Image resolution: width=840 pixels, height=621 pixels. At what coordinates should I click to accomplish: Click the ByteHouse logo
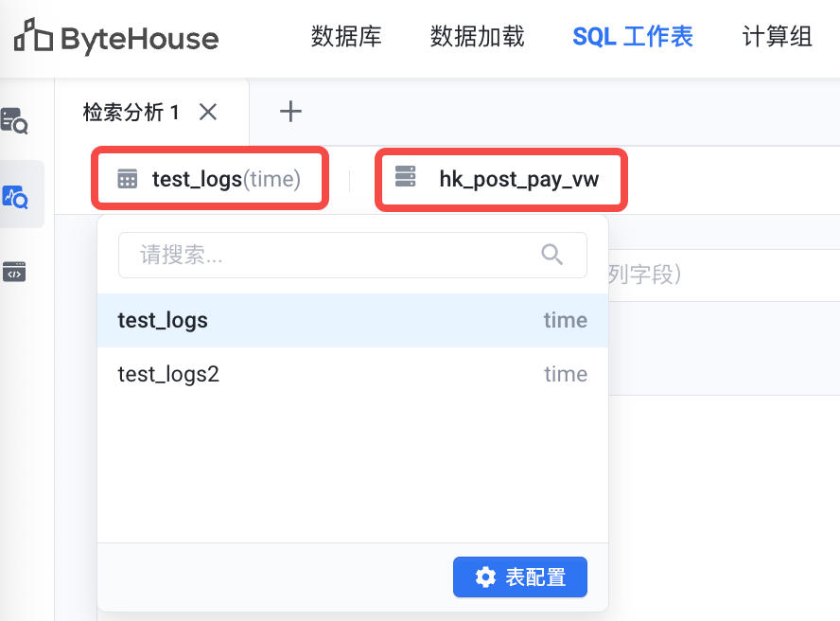click(116, 37)
